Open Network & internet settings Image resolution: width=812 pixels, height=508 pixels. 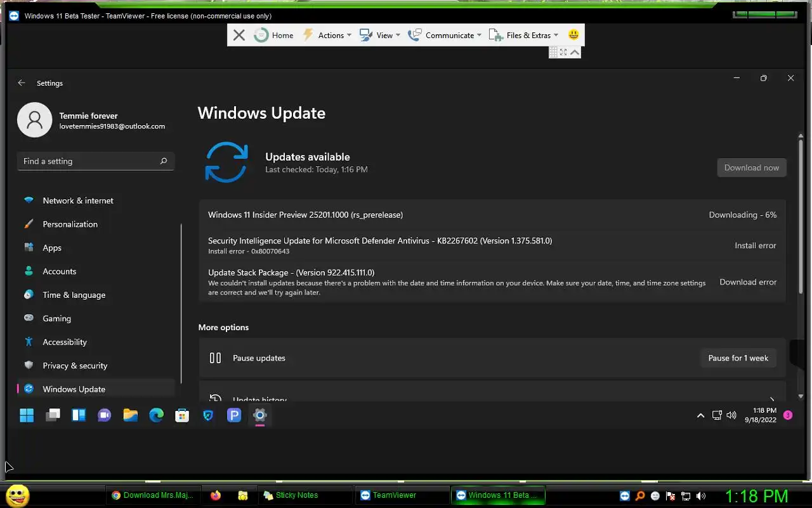pyautogui.click(x=96, y=201)
